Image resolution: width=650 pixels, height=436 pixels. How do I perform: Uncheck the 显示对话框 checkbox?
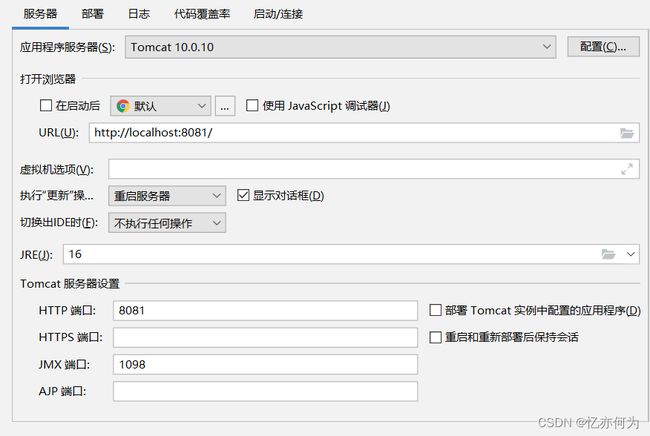click(243, 195)
